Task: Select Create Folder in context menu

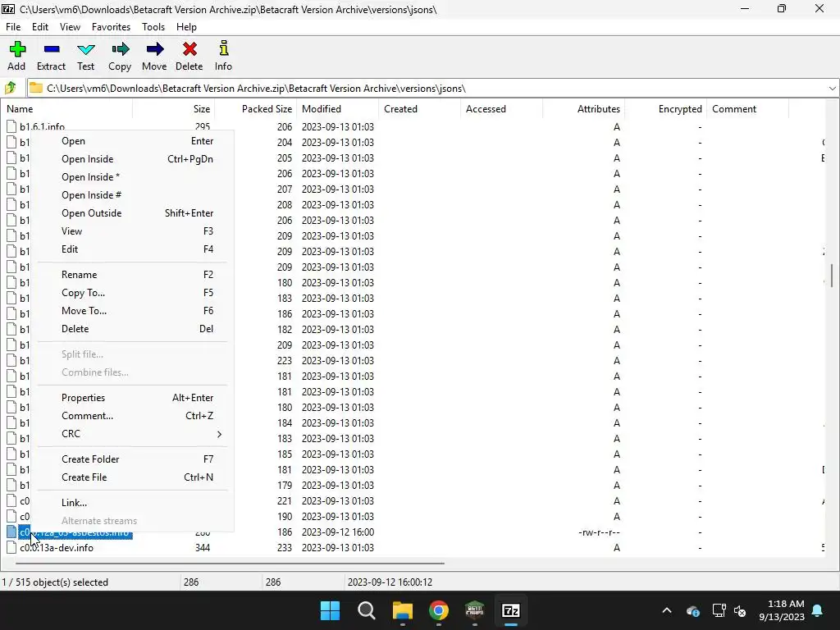Action: click(x=132, y=459)
